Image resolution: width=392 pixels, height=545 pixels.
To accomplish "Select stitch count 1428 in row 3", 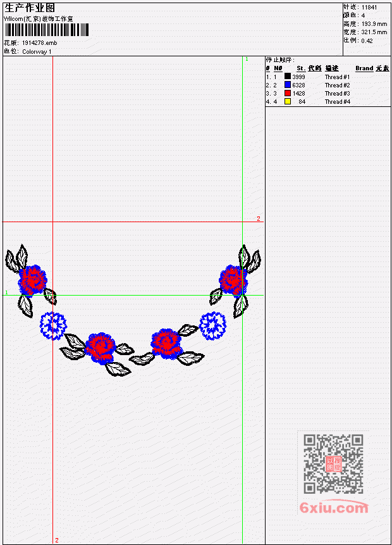I will (x=298, y=94).
